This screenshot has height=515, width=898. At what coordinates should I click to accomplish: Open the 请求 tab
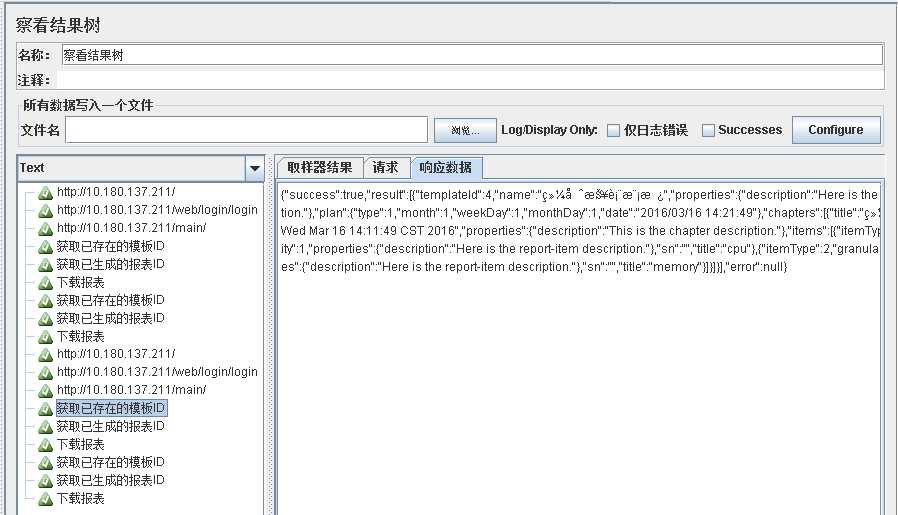[x=385, y=167]
